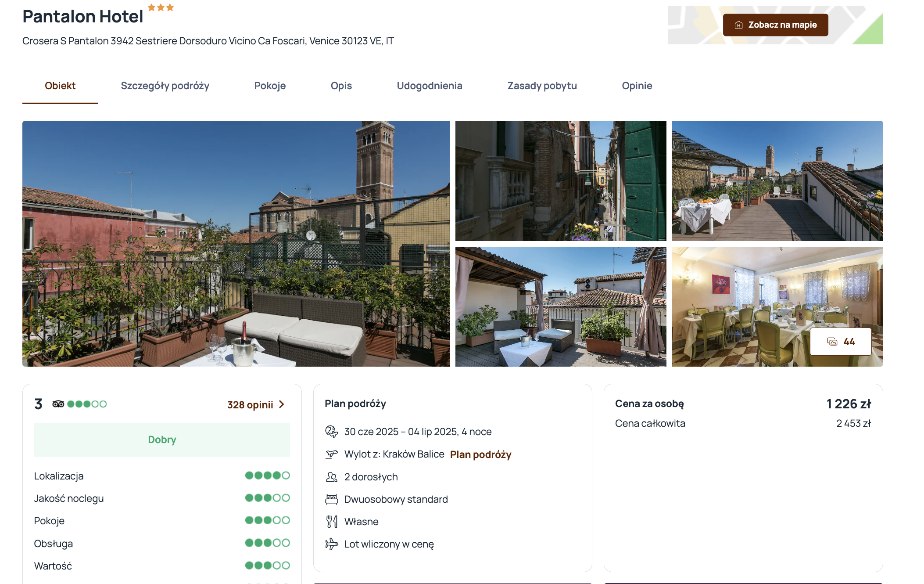Image resolution: width=924 pixels, height=584 pixels.
Task: Switch to Szczegóły podróży tab
Action: (x=165, y=86)
